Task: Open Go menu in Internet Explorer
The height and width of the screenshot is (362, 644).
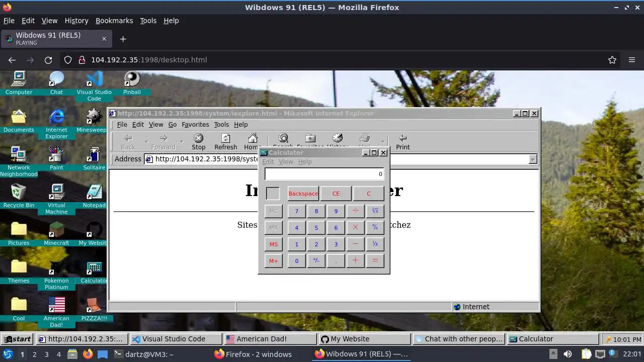Action: pyautogui.click(x=173, y=125)
